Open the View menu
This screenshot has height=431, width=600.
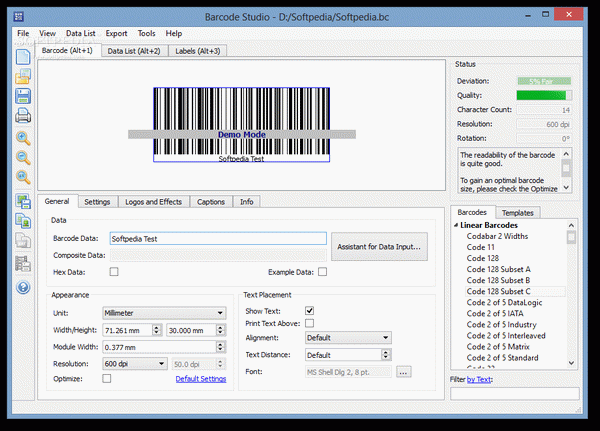(47, 33)
